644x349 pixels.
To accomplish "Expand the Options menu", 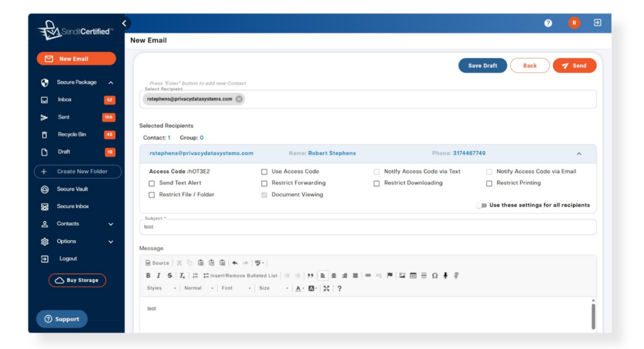I will tap(111, 242).
